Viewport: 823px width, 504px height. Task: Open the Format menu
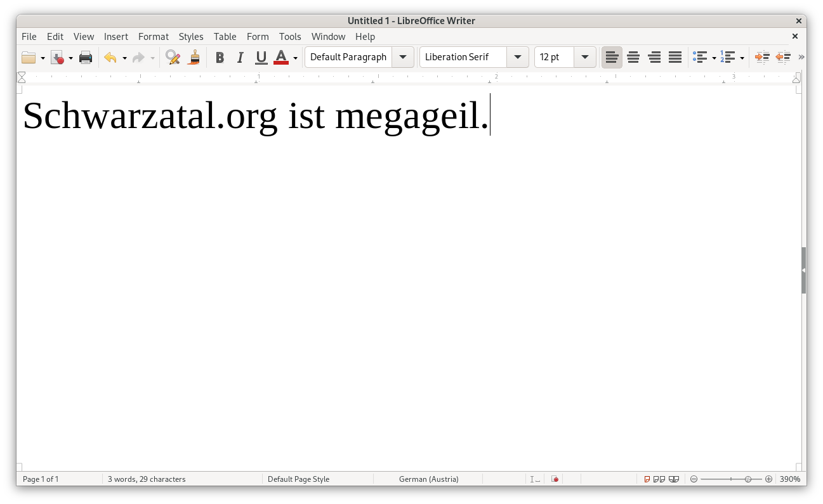click(x=154, y=37)
